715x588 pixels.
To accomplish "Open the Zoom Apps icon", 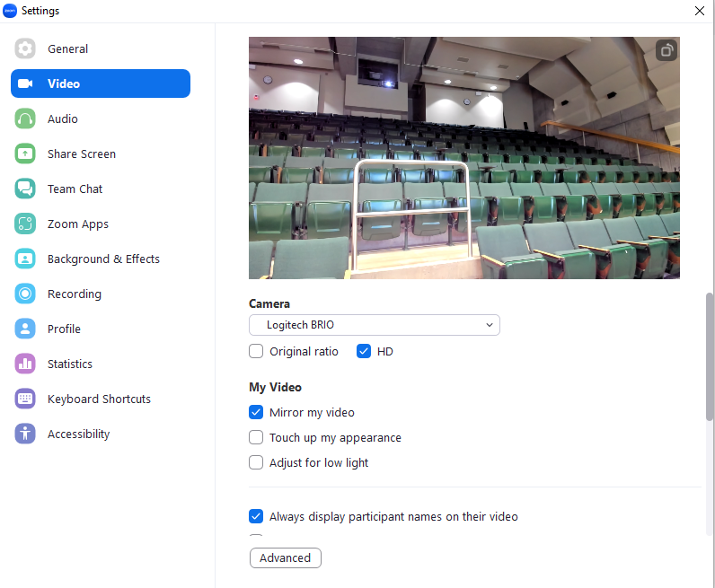I will (x=25, y=224).
